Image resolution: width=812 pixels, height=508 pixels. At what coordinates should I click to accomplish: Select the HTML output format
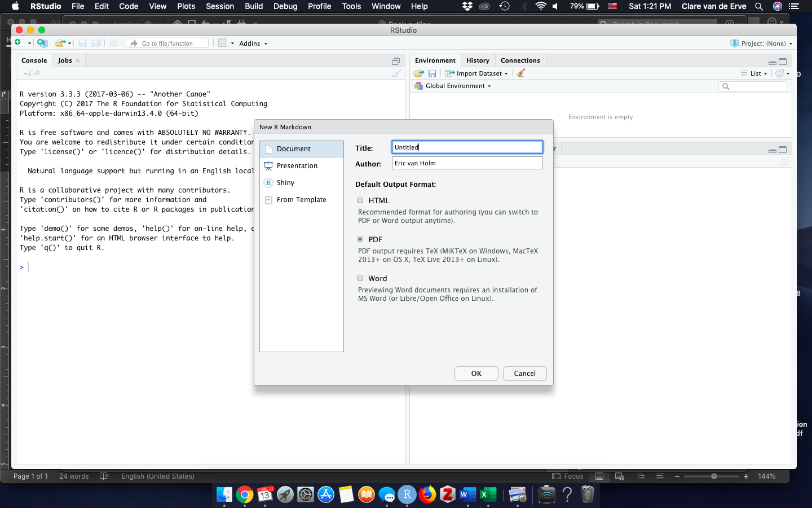(360, 200)
